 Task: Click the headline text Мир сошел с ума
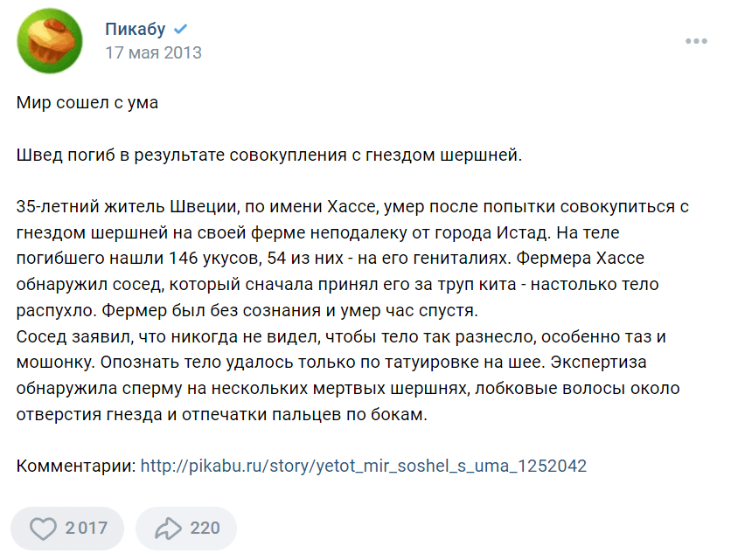87,102
